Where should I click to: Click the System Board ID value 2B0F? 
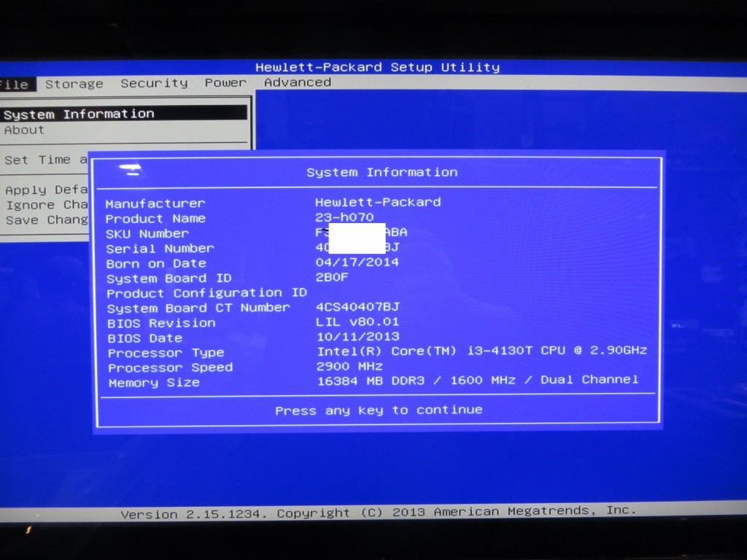coord(332,278)
